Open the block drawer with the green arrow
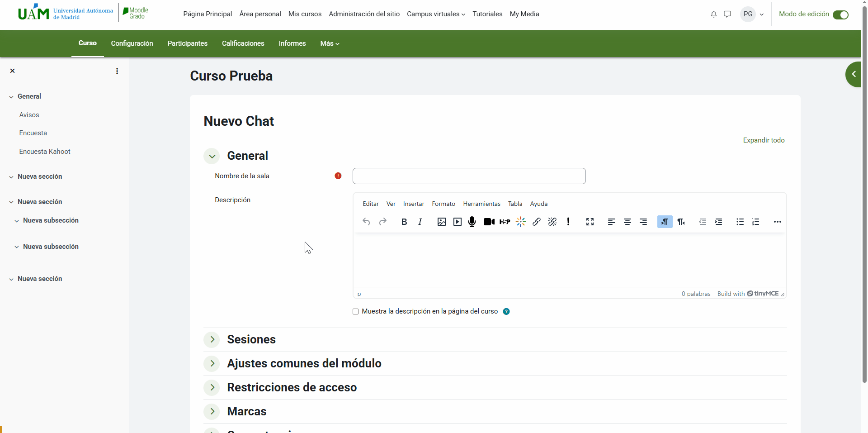Image resolution: width=868 pixels, height=433 pixels. [854, 74]
